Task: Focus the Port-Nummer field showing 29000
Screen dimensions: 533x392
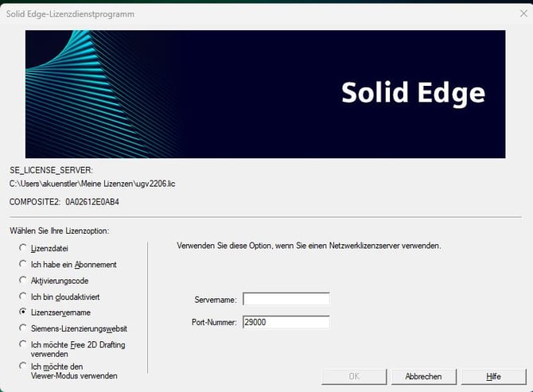Action: tap(286, 322)
